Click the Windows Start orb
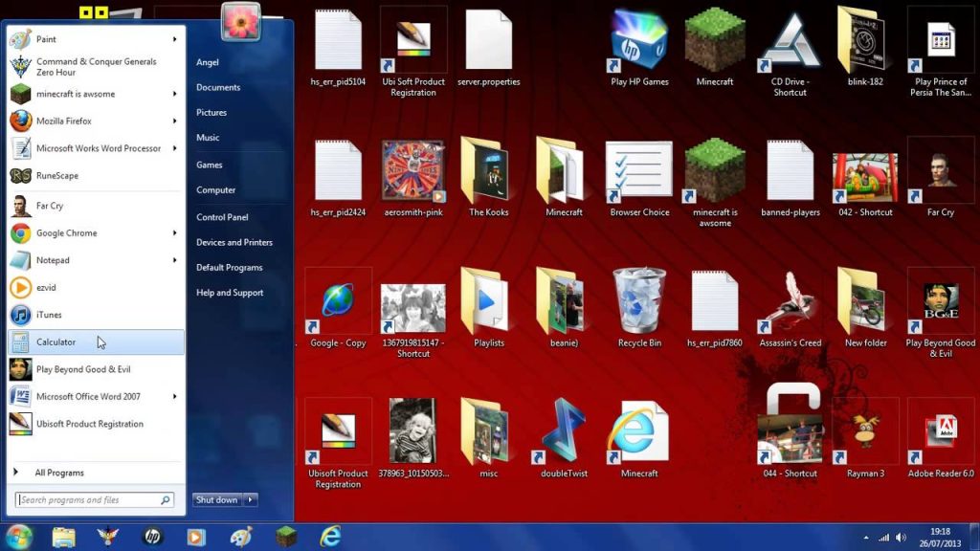Viewport: 980px width, 551px height. point(19,537)
